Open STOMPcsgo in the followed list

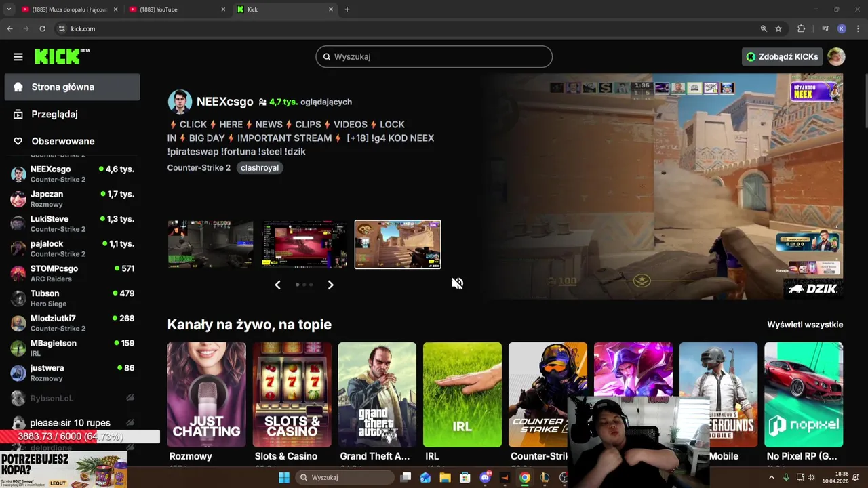(x=73, y=273)
